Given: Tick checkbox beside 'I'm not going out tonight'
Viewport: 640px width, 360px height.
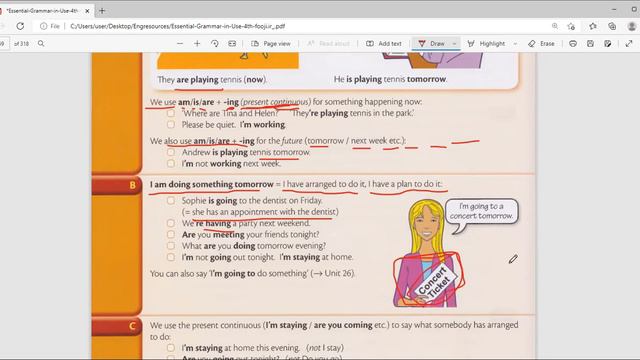Looking at the screenshot, I should point(171,257).
